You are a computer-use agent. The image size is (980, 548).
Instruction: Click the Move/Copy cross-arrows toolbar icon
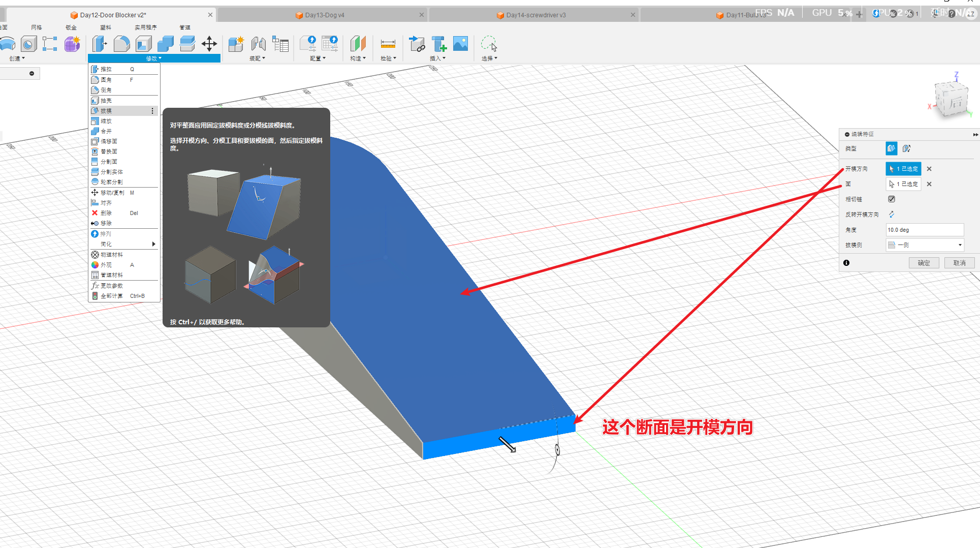(x=209, y=44)
